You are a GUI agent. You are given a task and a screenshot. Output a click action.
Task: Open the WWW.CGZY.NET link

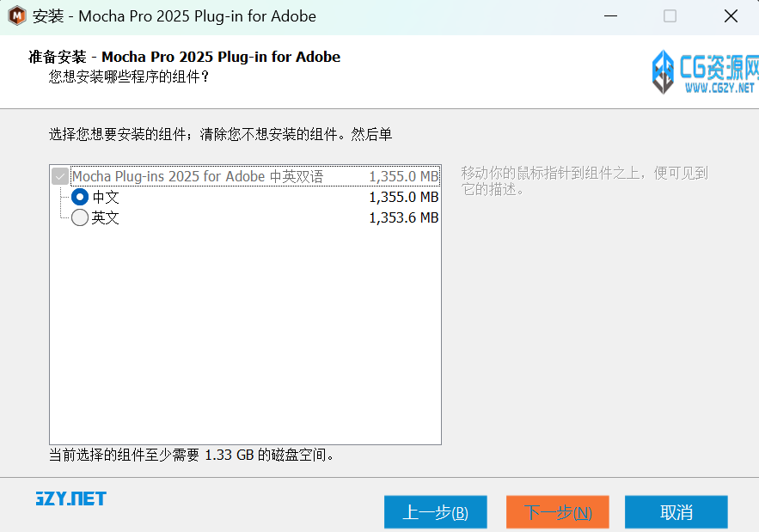click(719, 87)
